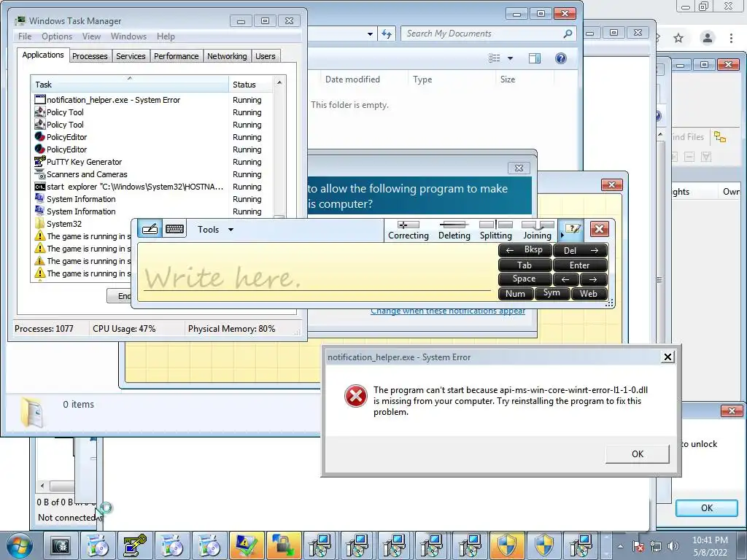Switch to touch keyboard mode in Input Panel
747x560 pixels.
tap(174, 229)
